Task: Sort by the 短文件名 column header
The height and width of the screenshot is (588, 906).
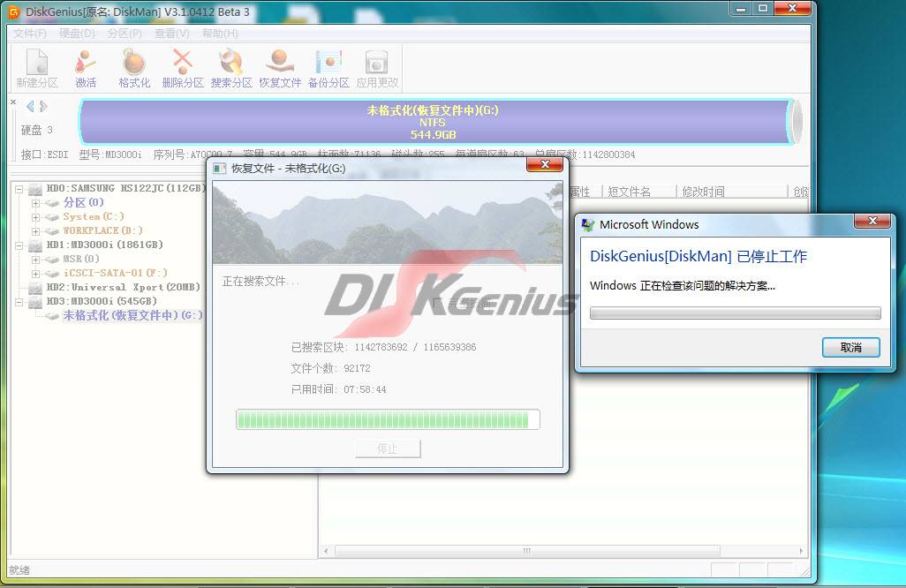Action: (x=638, y=192)
